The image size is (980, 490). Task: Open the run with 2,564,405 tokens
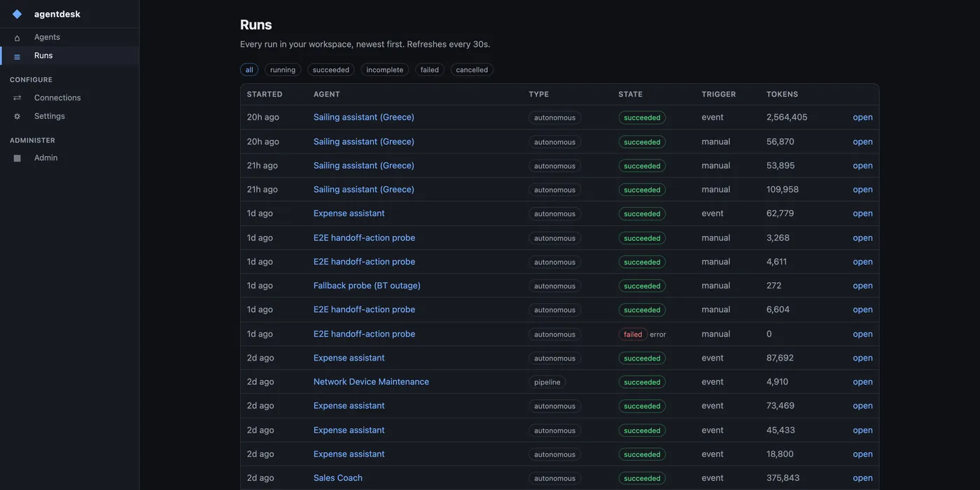[x=862, y=117]
